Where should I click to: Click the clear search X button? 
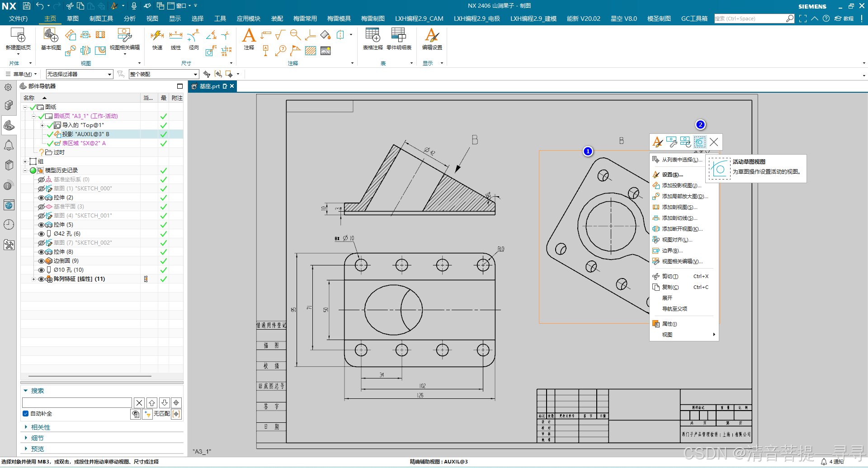click(139, 402)
